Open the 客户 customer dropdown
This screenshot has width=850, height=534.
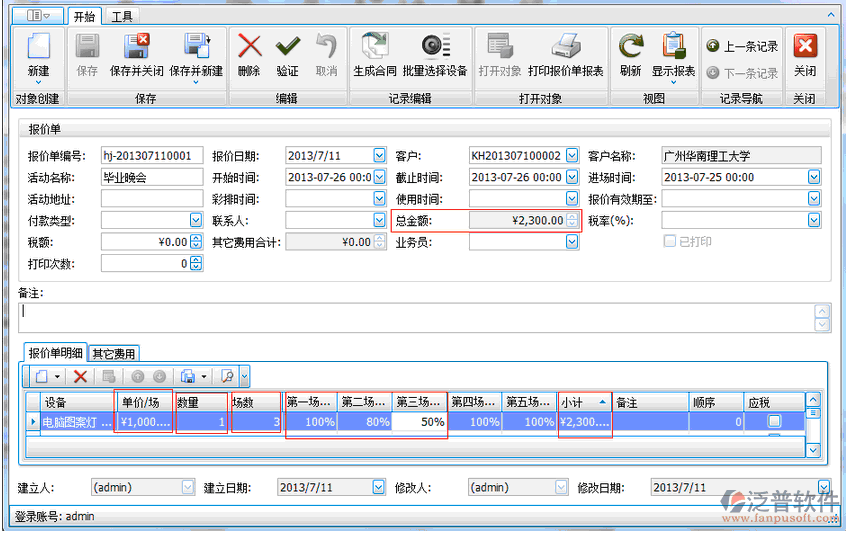(571, 156)
